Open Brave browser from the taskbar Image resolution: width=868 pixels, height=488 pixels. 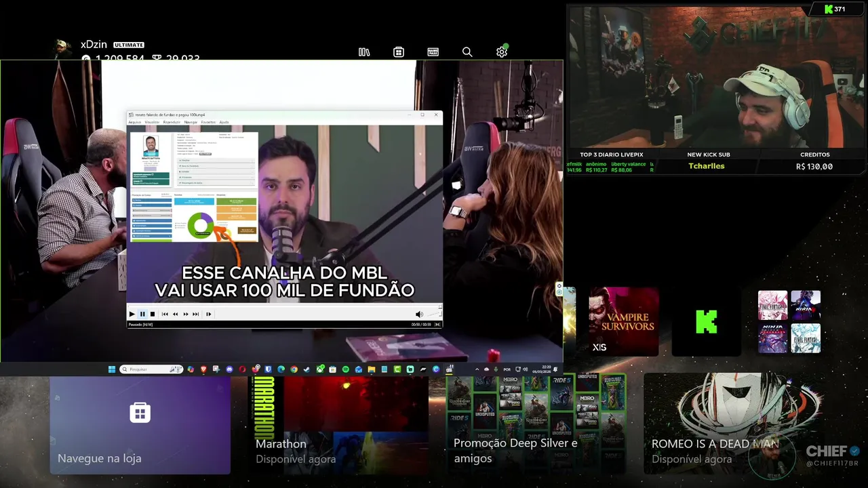click(x=203, y=369)
